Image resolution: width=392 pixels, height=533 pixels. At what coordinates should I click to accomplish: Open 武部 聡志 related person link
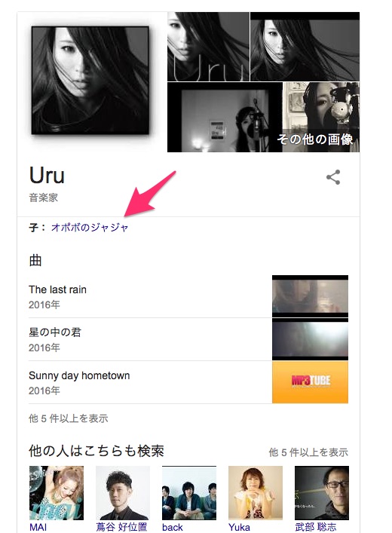tap(316, 527)
